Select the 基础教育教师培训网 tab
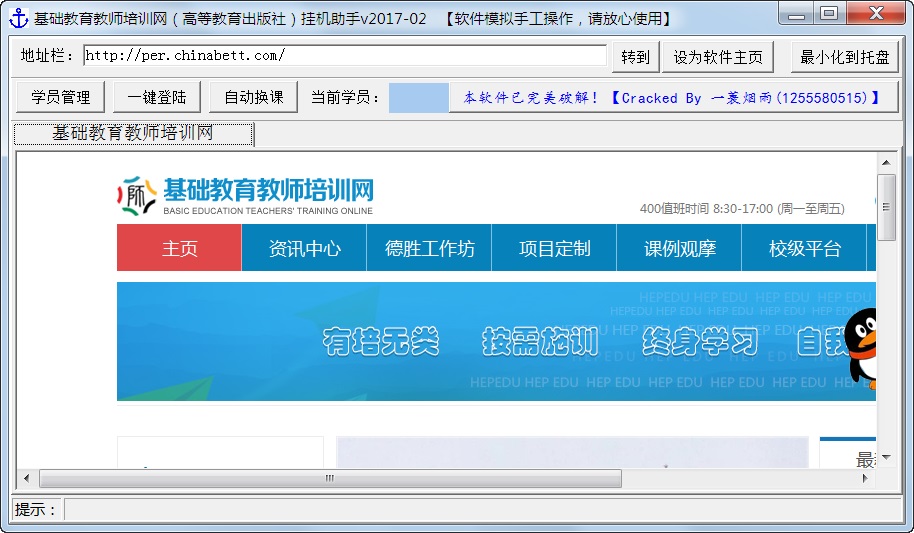The image size is (914, 533). coord(133,134)
